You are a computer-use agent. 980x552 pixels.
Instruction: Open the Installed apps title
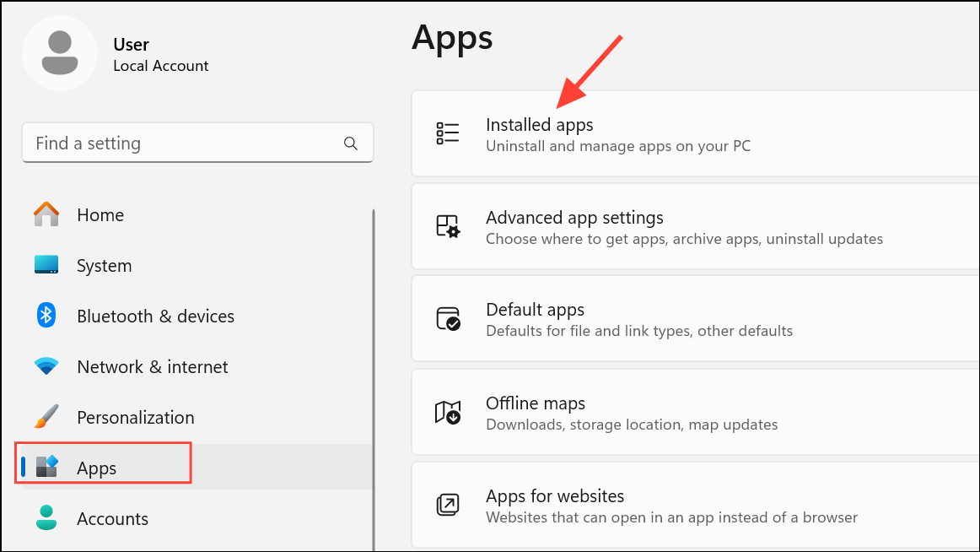[540, 125]
